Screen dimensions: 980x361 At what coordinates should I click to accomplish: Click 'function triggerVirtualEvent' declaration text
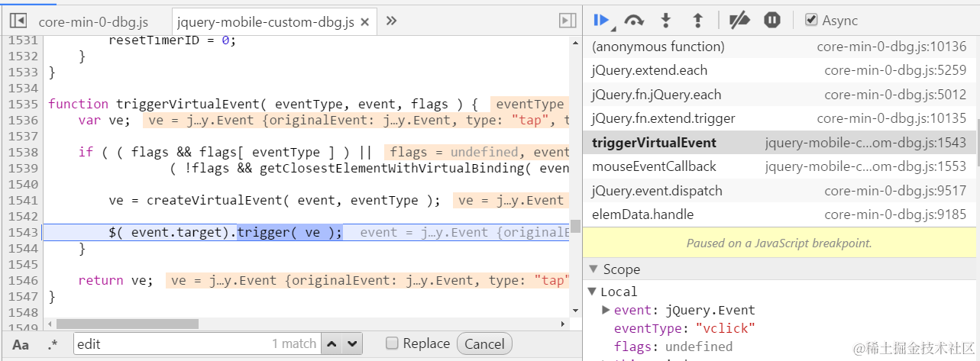[157, 104]
